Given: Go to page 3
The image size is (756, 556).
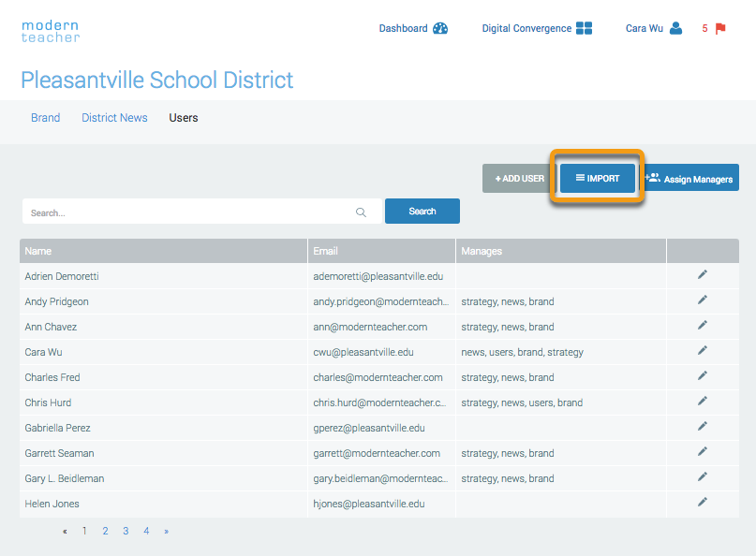Looking at the screenshot, I should [x=126, y=531].
